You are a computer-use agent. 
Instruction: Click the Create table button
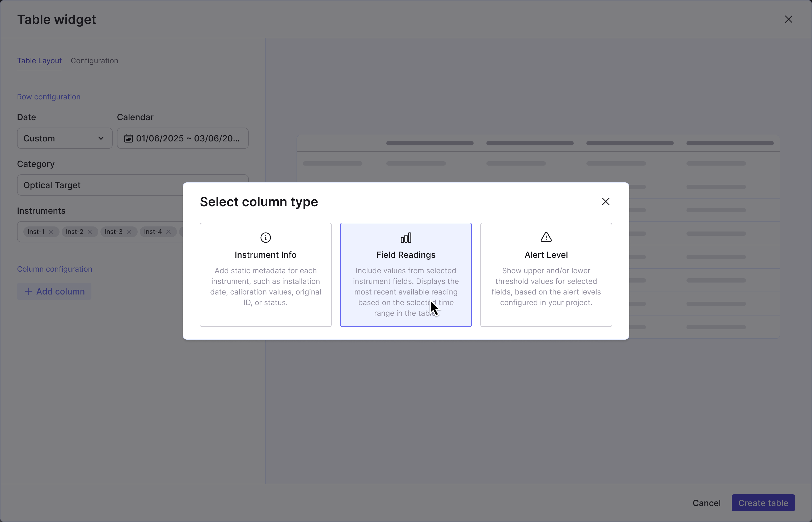pyautogui.click(x=763, y=503)
